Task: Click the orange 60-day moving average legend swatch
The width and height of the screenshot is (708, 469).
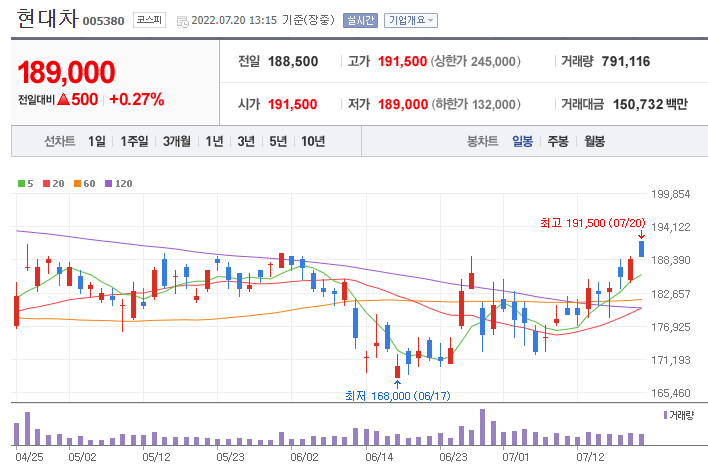Action: point(77,183)
